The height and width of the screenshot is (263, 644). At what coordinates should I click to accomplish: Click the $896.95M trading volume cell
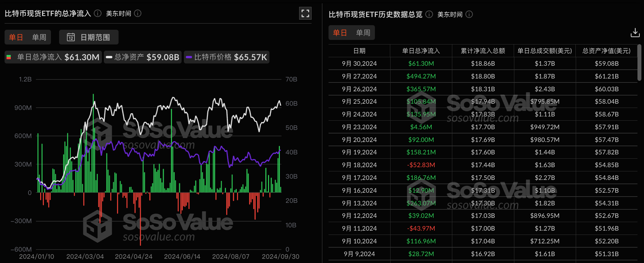(x=545, y=216)
